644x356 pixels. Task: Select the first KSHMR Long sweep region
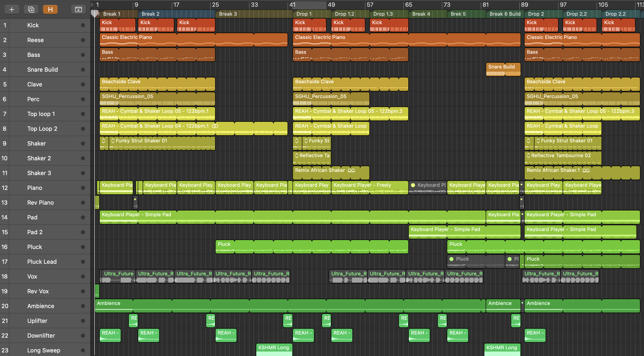[x=274, y=349]
